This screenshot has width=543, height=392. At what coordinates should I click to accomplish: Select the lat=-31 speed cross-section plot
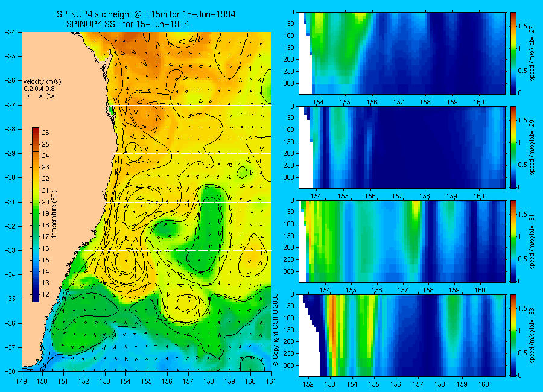coord(402,241)
